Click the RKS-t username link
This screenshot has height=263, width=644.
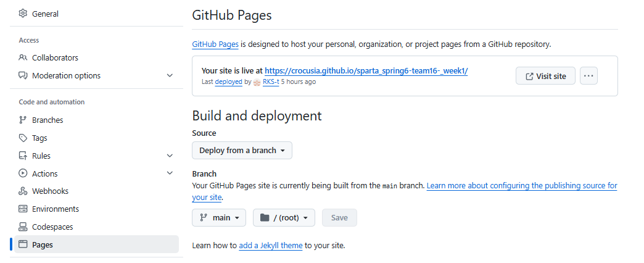(271, 81)
